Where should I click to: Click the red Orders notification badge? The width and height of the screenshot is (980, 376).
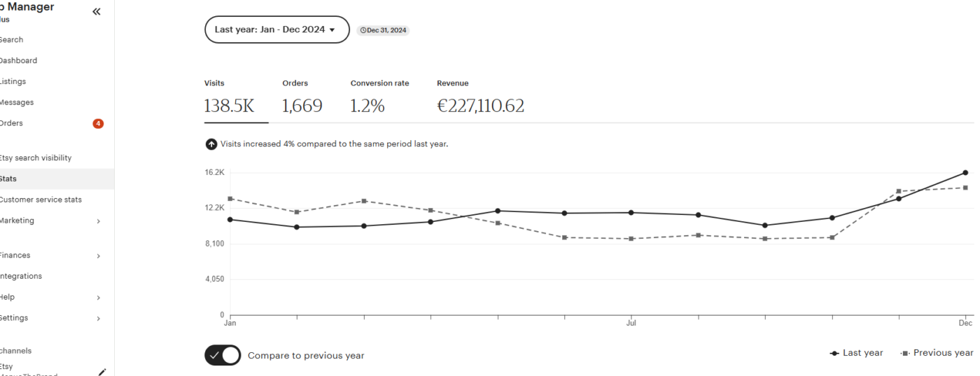(x=98, y=124)
